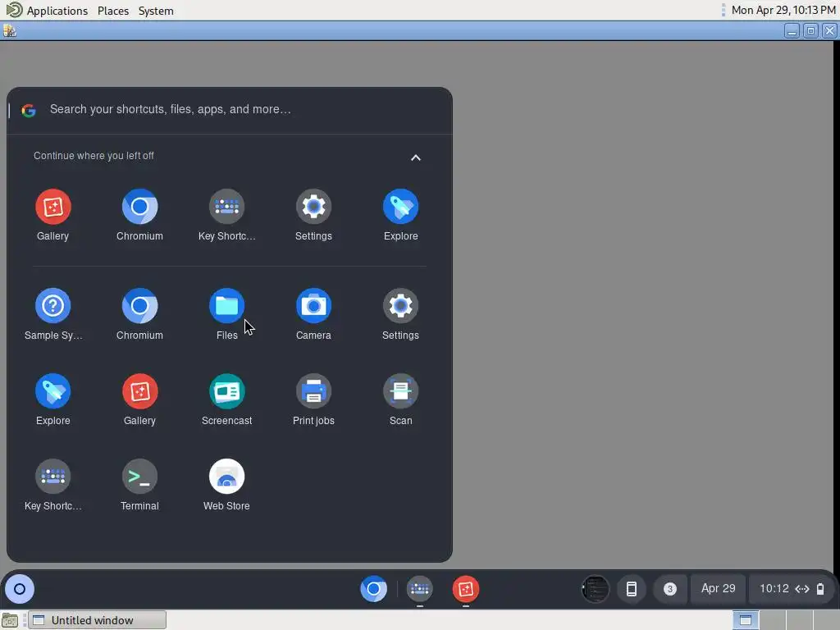Image resolution: width=840 pixels, height=630 pixels.
Task: Open Gallery in the recent apps row
Action: [52, 215]
